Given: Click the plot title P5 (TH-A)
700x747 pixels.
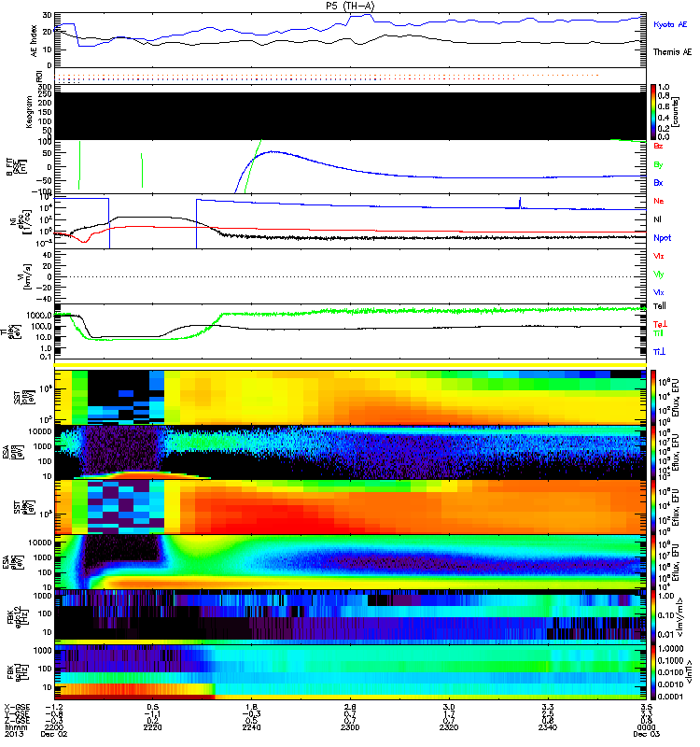Looking at the screenshot, I should pyautogui.click(x=350, y=6).
